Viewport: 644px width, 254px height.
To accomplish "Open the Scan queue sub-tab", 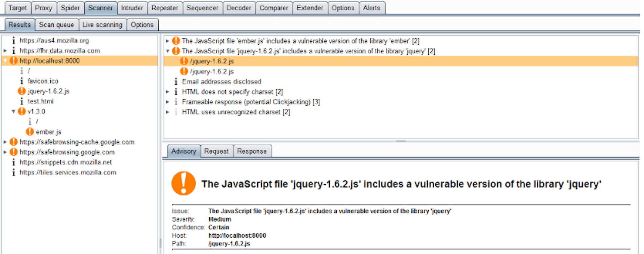I will [56, 24].
